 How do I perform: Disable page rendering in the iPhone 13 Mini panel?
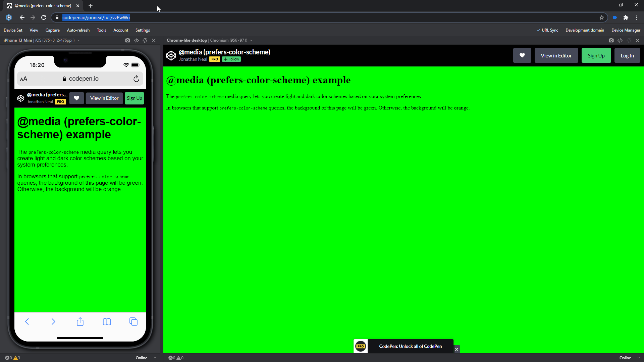(145, 40)
